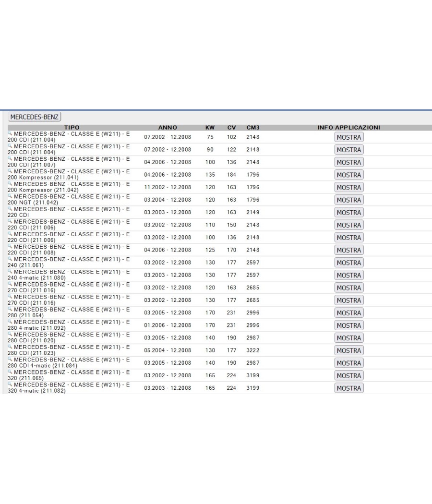
Task: Click year cell '11.2002 - 12.2008'
Action: [x=168, y=187]
